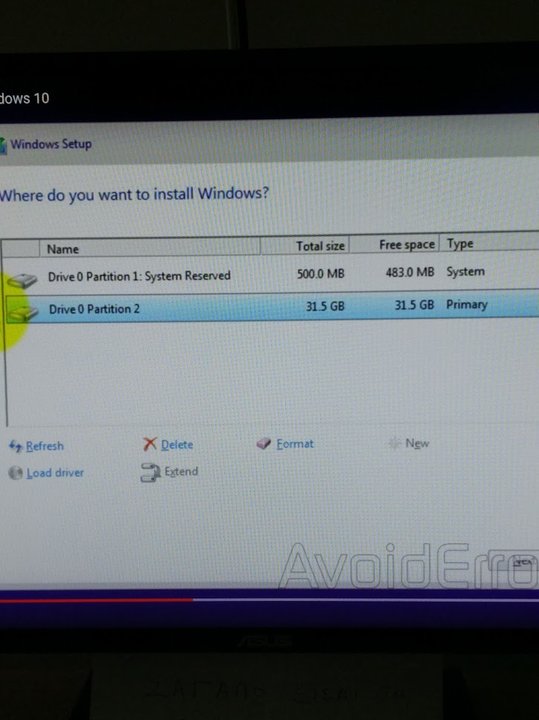This screenshot has width=539, height=720.
Task: Click the Refresh arrows icon
Action: click(15, 446)
